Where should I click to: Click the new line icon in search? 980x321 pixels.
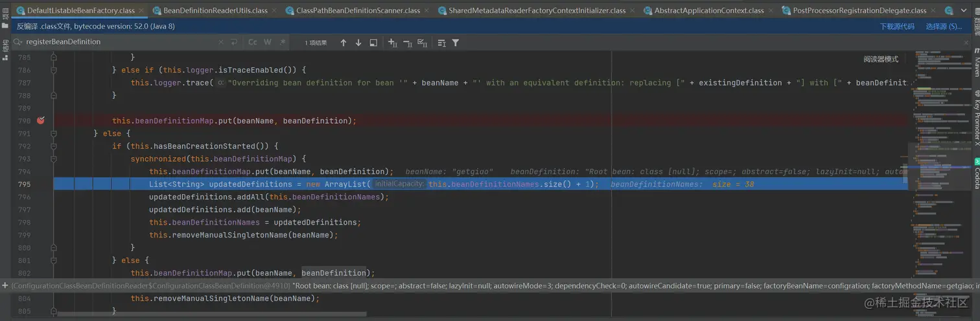click(x=233, y=42)
